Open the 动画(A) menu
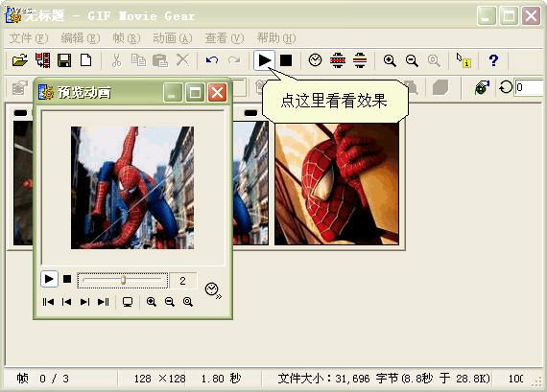 click(173, 38)
